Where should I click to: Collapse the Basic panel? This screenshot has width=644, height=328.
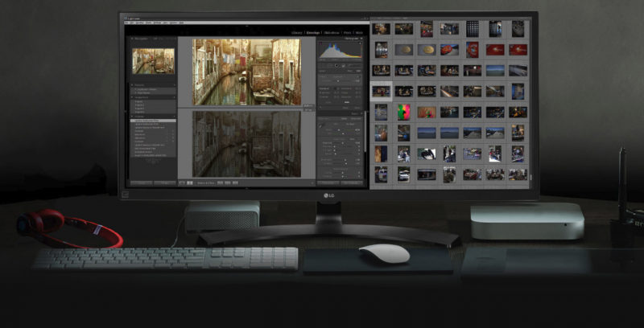361,113
